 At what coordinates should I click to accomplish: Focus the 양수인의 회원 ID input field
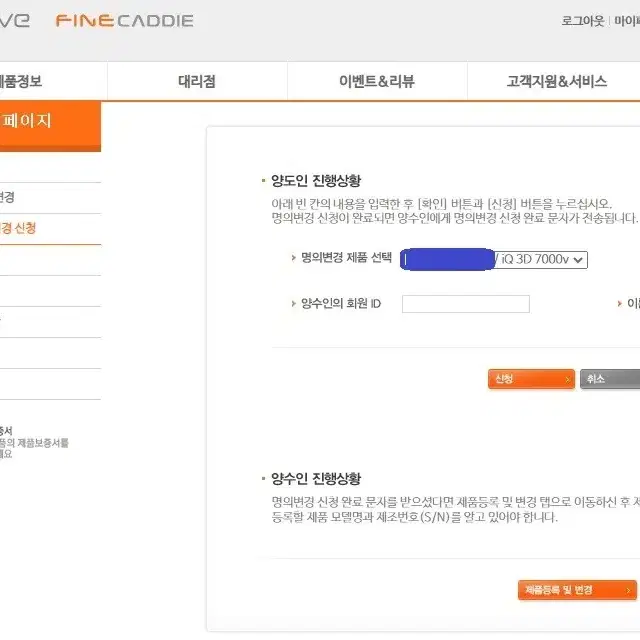pyautogui.click(x=466, y=304)
